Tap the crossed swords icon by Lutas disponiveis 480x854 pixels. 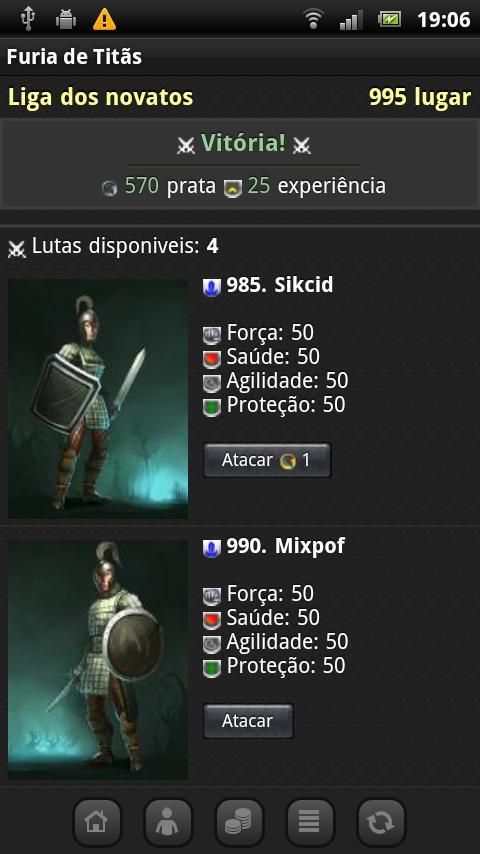17,248
